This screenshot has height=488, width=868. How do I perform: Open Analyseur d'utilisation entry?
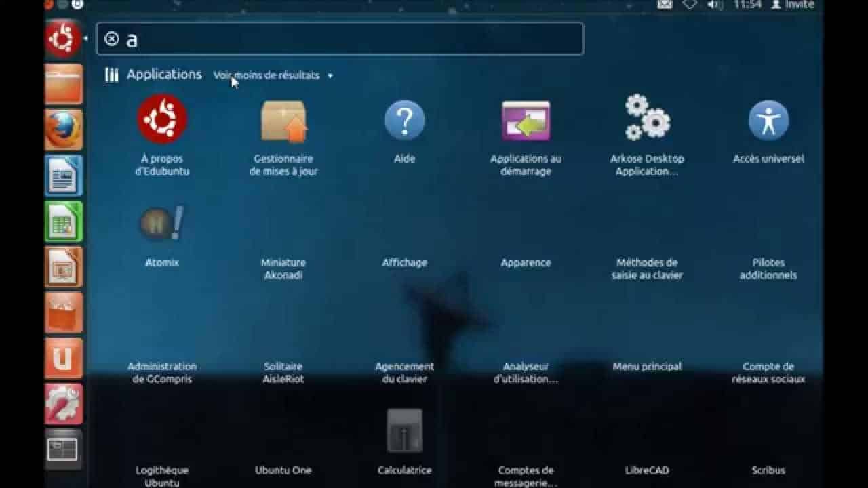click(526, 373)
